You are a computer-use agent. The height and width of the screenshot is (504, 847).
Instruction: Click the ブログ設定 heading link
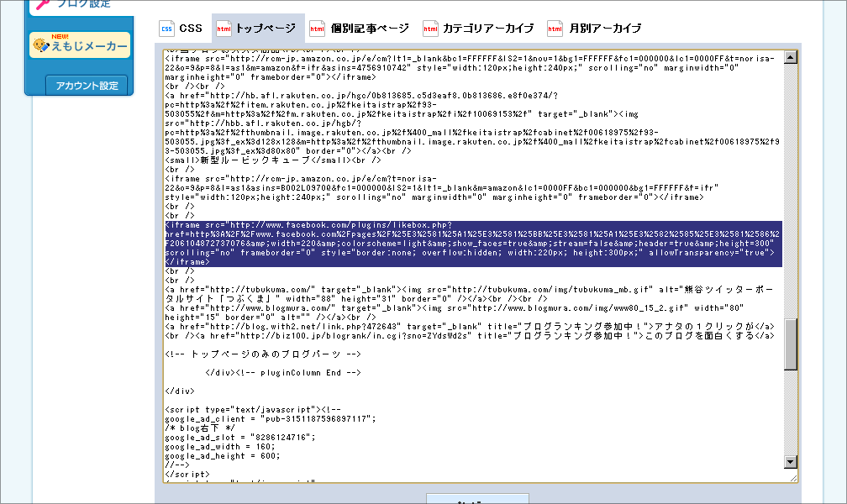[84, 4]
